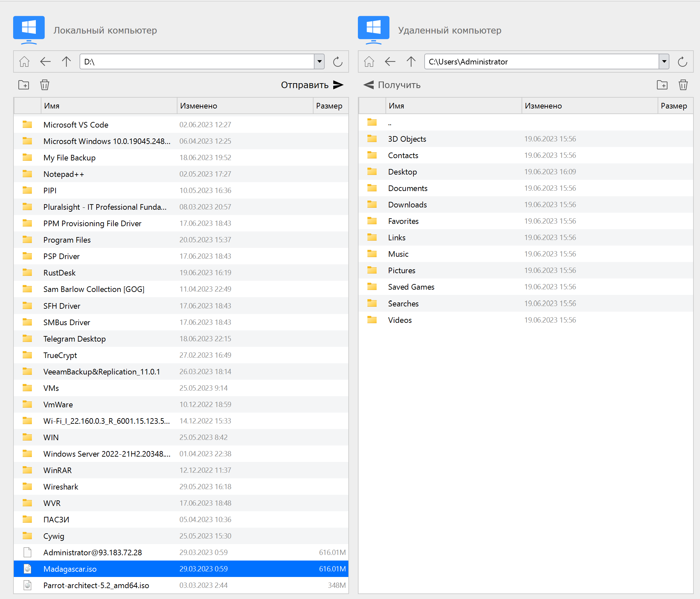Sort remote files by Изменено column
This screenshot has width=700, height=599.
(590, 106)
